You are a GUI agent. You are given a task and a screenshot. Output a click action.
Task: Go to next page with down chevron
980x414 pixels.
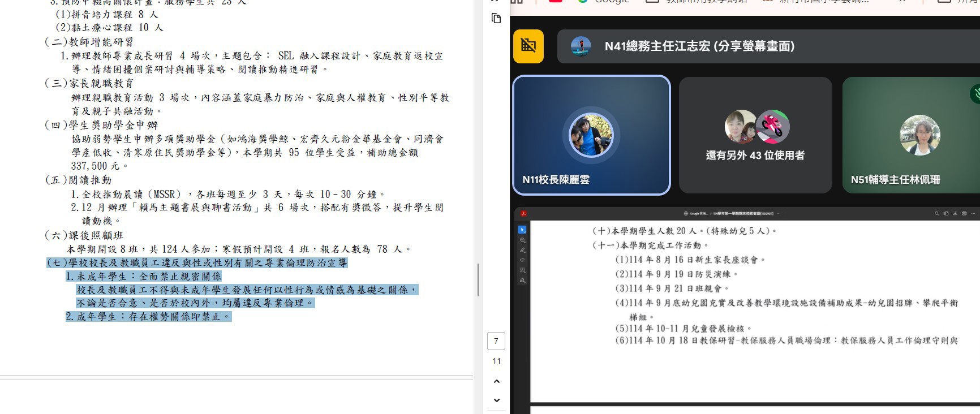coord(496,400)
